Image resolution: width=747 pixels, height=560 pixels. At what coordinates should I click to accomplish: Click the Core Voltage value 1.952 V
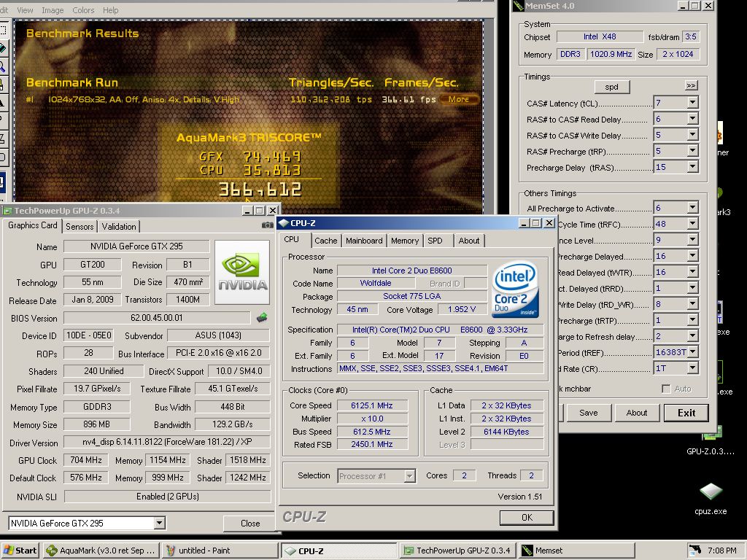pos(462,309)
